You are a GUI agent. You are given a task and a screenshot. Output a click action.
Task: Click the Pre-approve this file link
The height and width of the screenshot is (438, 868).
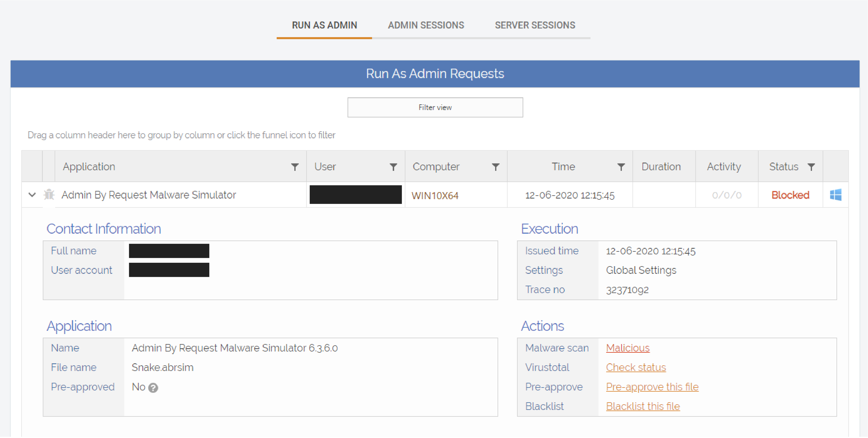point(652,387)
